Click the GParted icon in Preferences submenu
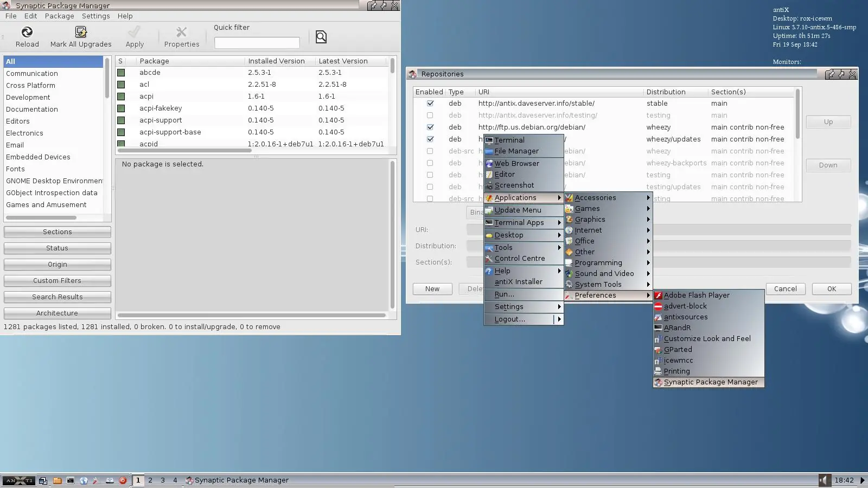Screen dimensions: 868x488 pos(658,350)
